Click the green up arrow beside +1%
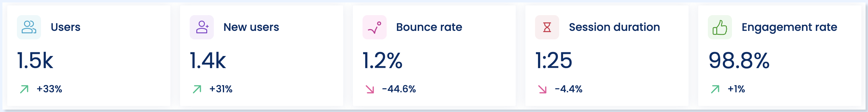 (715, 89)
